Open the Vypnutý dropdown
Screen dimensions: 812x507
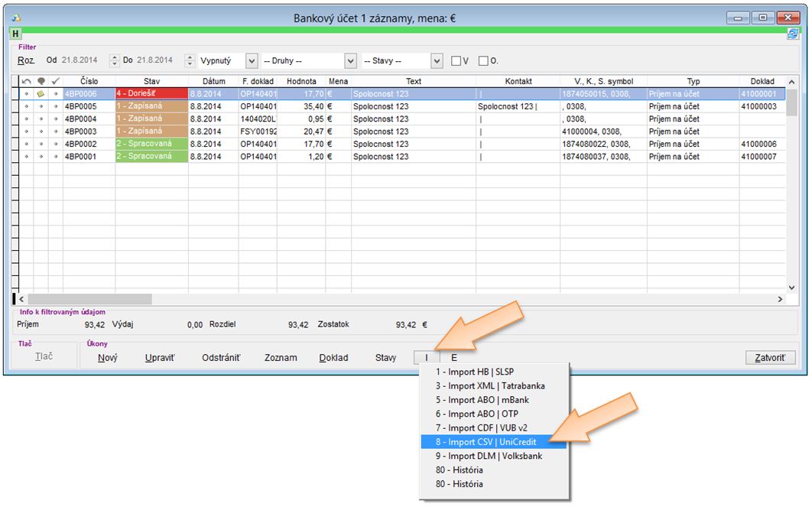tap(252, 60)
